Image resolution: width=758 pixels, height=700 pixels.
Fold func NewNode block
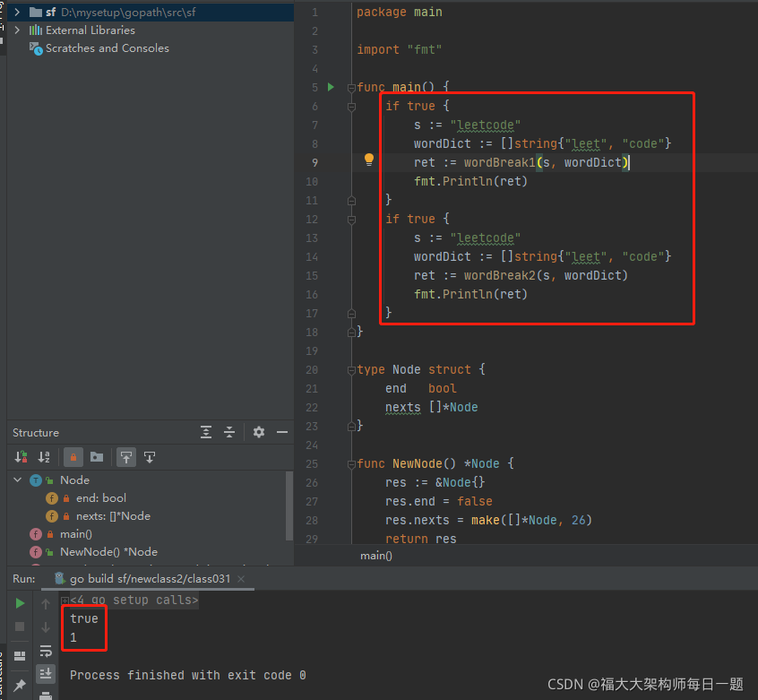tap(351, 464)
